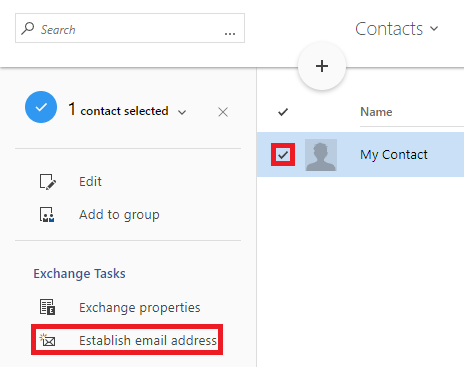Click the magnifier search icon
The height and width of the screenshot is (367, 464).
28,28
